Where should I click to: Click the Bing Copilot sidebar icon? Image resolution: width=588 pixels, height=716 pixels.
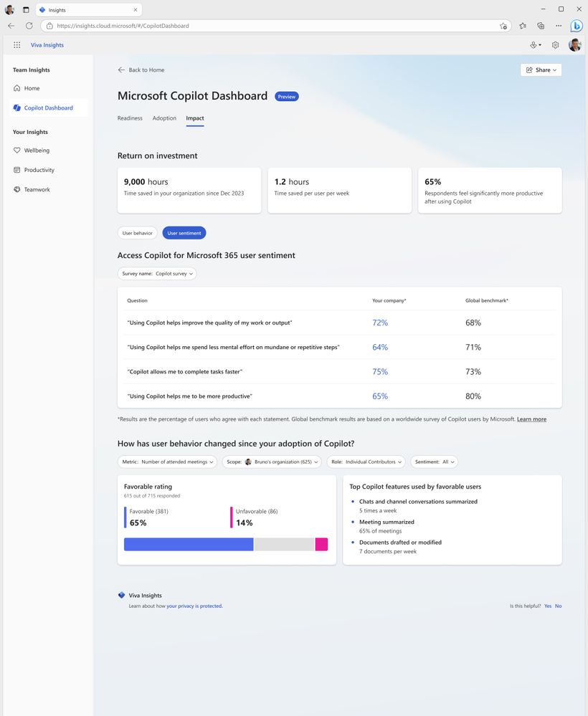pyautogui.click(x=576, y=26)
